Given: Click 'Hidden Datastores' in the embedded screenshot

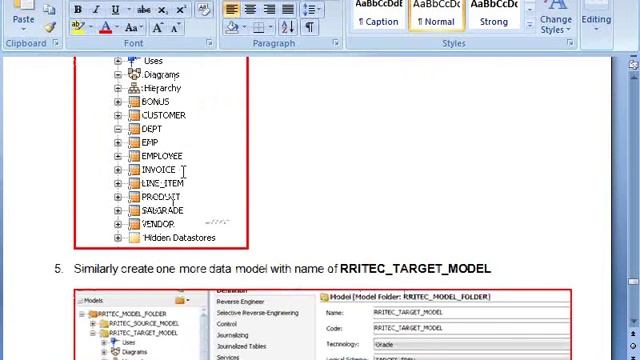Looking at the screenshot, I should click(180, 238).
